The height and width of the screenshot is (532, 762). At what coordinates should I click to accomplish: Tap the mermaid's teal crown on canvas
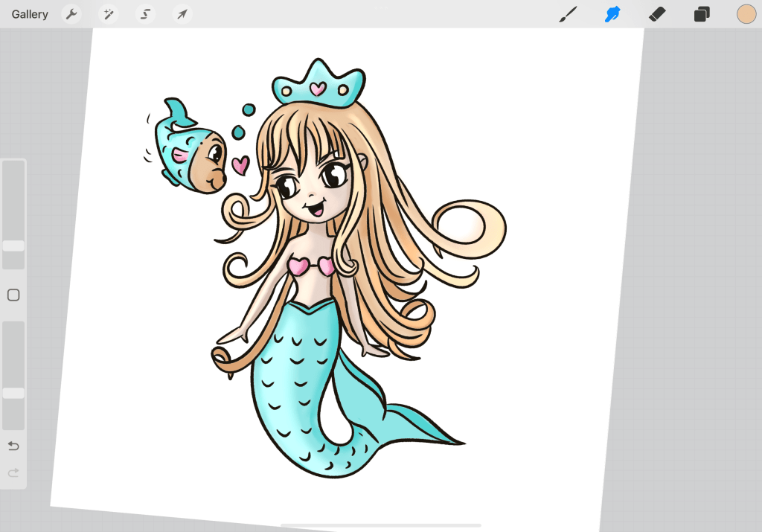(318, 86)
